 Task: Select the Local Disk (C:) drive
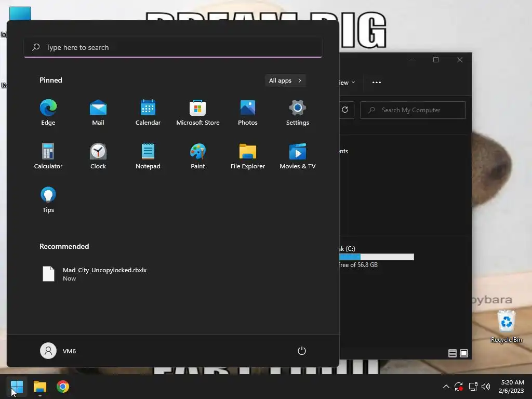click(x=377, y=257)
